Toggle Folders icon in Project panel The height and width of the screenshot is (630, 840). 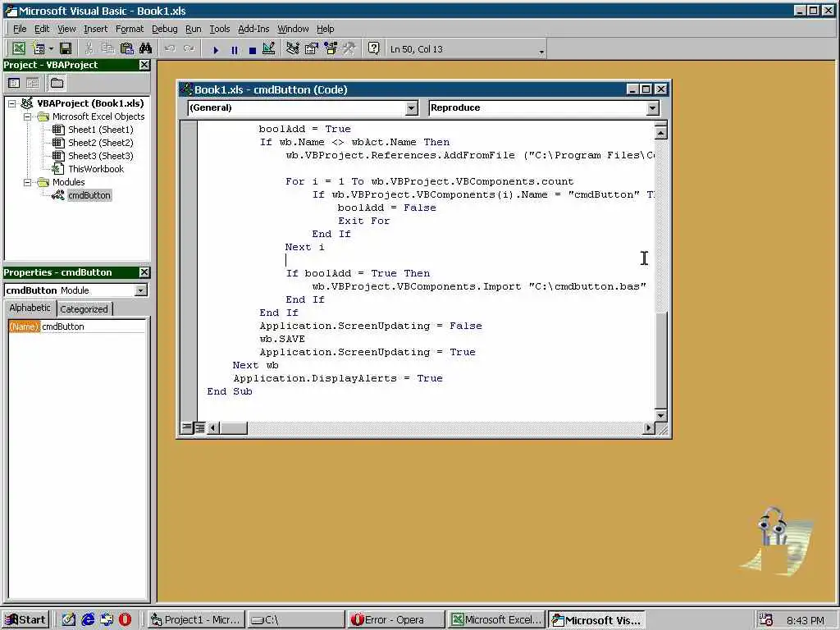click(x=57, y=83)
